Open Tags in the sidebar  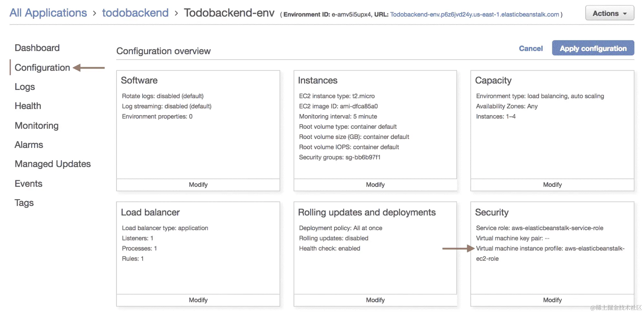(24, 203)
